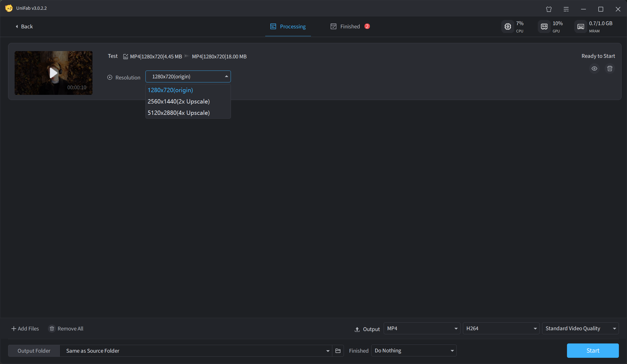Open the Do Nothing finished-action dropdown
The image size is (627, 364).
414,350
